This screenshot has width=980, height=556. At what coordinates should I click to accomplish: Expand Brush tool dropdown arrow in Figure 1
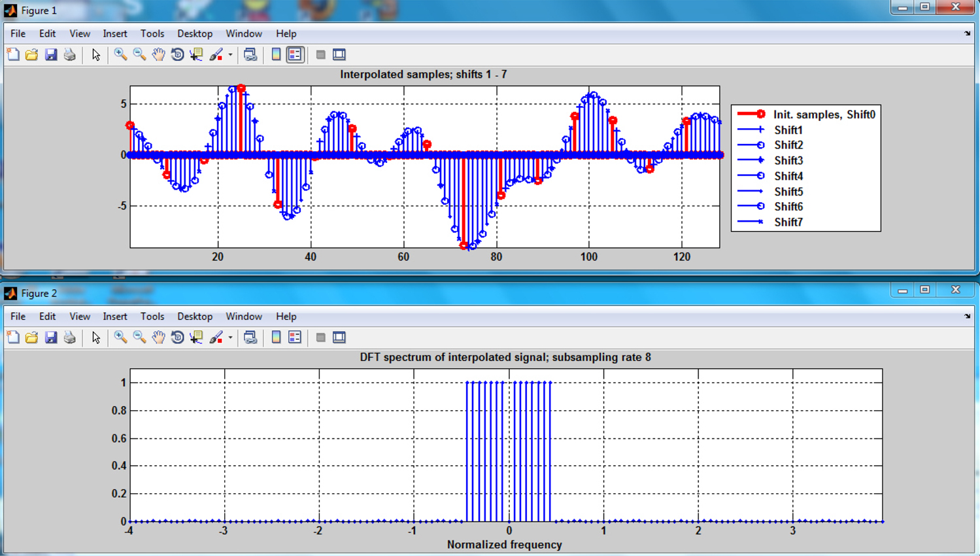click(230, 55)
